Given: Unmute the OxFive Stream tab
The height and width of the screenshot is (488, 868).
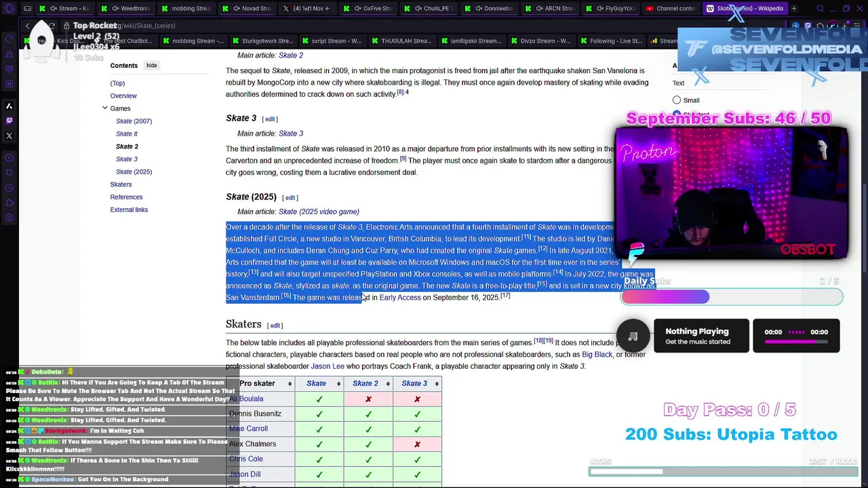Looking at the screenshot, I should [x=357, y=9].
